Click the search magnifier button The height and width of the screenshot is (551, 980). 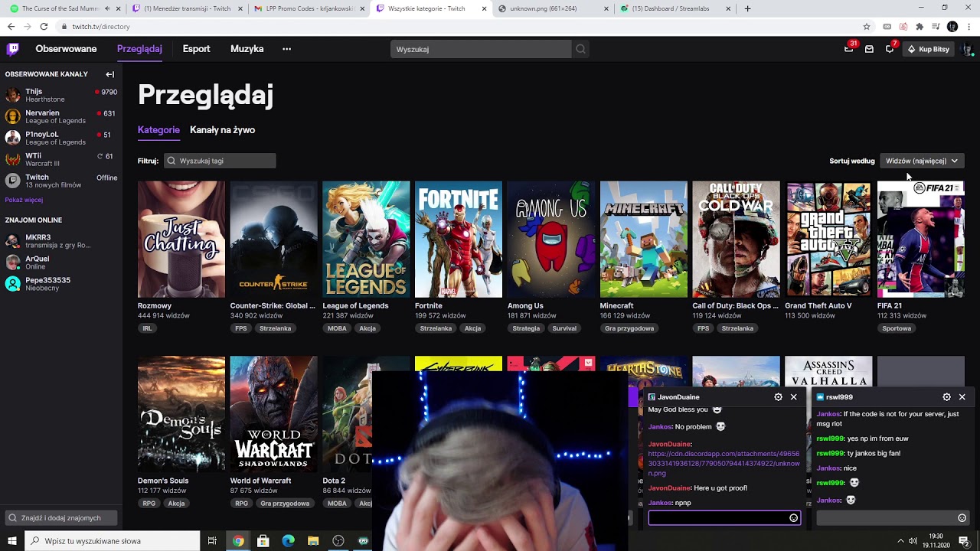[580, 49]
